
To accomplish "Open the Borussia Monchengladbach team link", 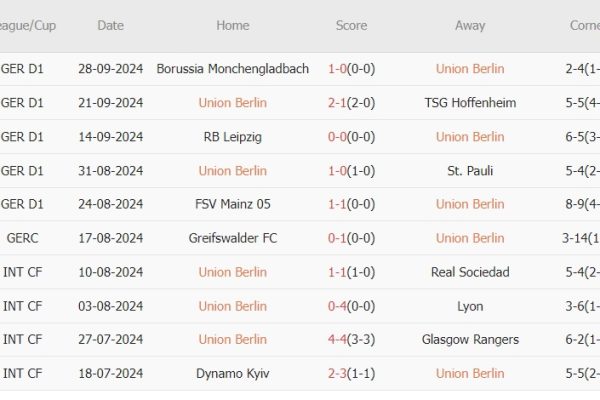I will point(233,69).
